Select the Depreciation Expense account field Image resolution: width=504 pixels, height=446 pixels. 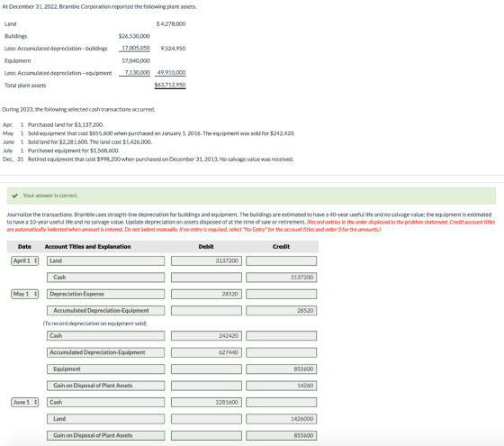(x=106, y=294)
